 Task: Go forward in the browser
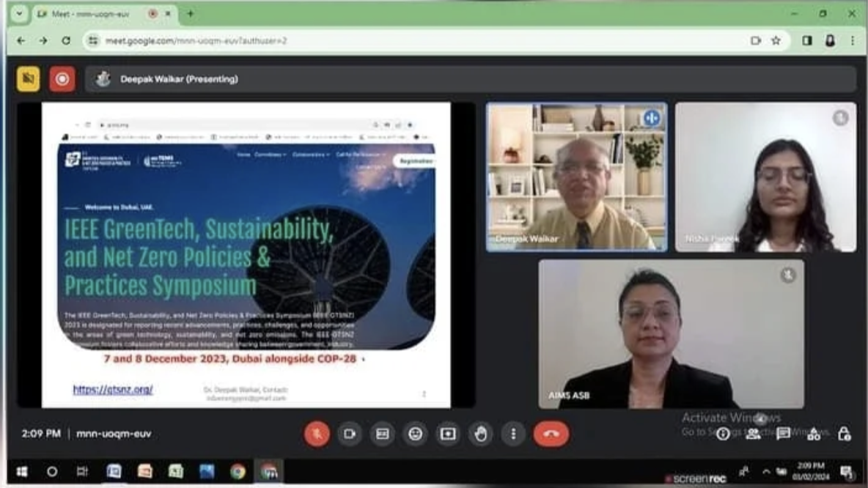pos(43,40)
